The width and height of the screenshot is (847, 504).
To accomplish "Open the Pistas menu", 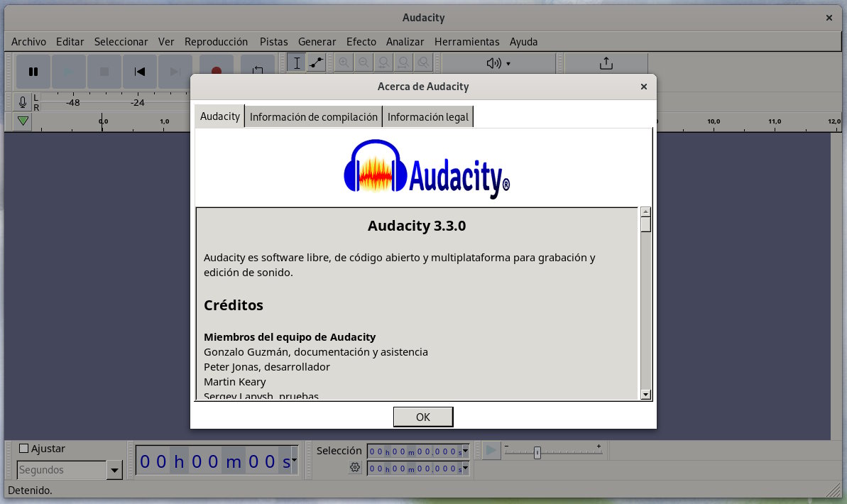I will (x=274, y=42).
